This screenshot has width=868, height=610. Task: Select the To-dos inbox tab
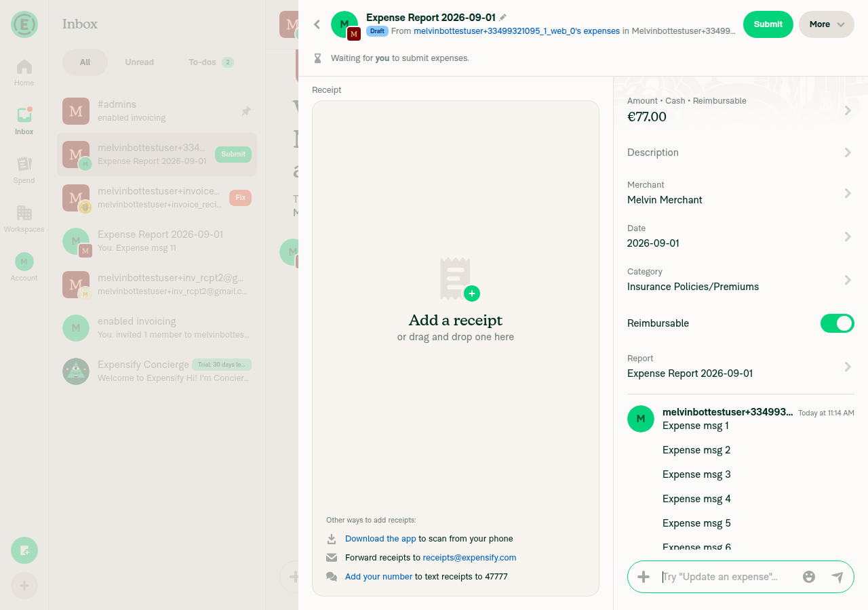tap(211, 62)
